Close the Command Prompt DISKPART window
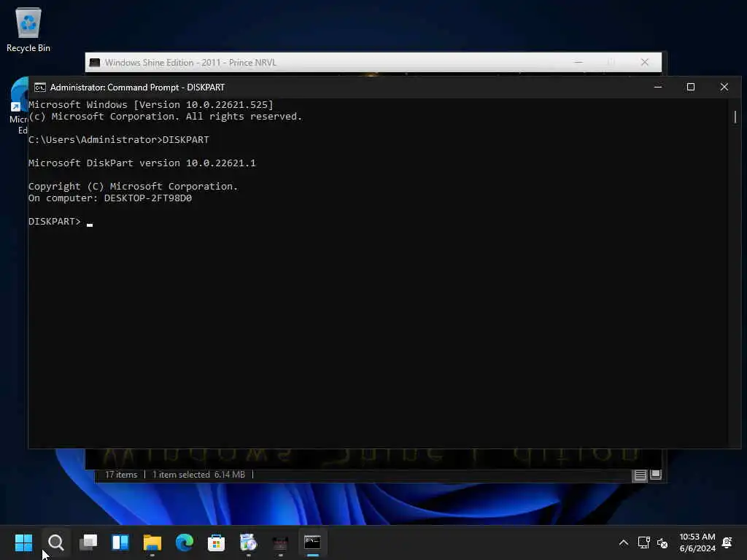The height and width of the screenshot is (560, 747). [x=724, y=87]
